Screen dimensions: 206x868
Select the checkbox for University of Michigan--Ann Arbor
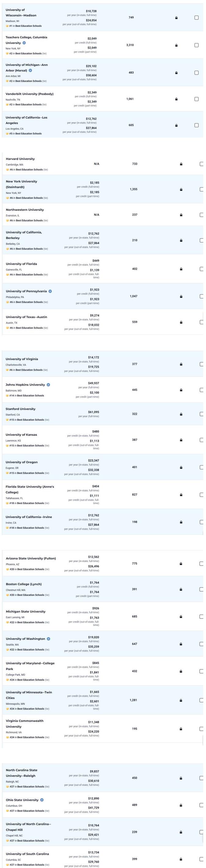(x=197, y=73)
